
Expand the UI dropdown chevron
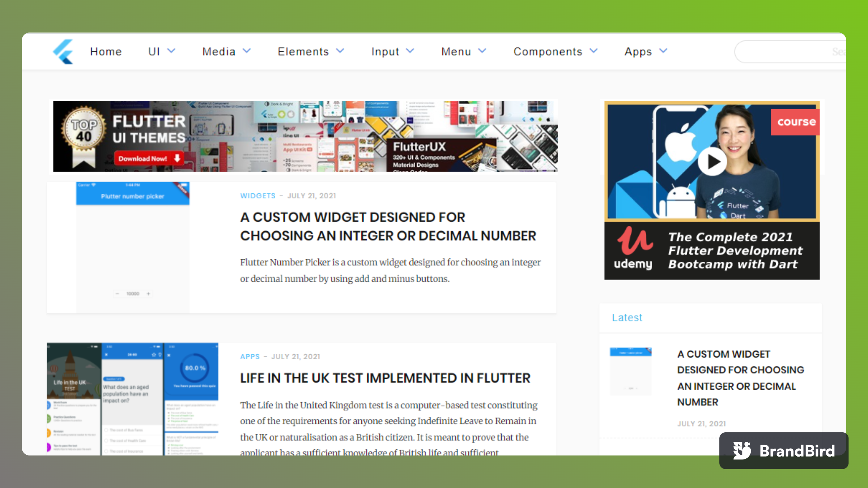(x=171, y=51)
